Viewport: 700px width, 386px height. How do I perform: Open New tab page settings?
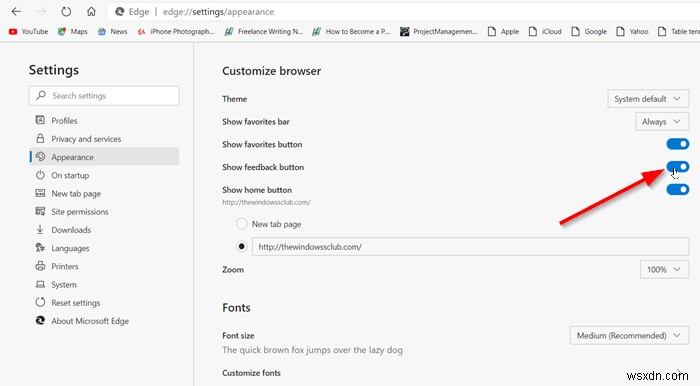click(x=104, y=193)
